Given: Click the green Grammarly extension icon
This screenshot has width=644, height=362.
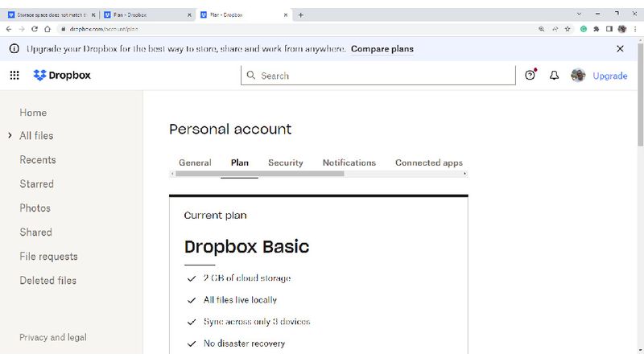Looking at the screenshot, I should 583,29.
